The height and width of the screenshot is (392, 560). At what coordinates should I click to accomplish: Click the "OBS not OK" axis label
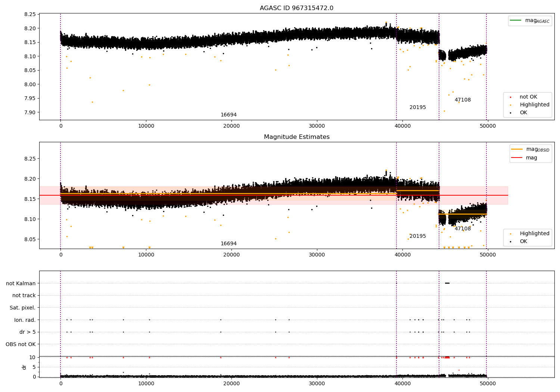21,344
